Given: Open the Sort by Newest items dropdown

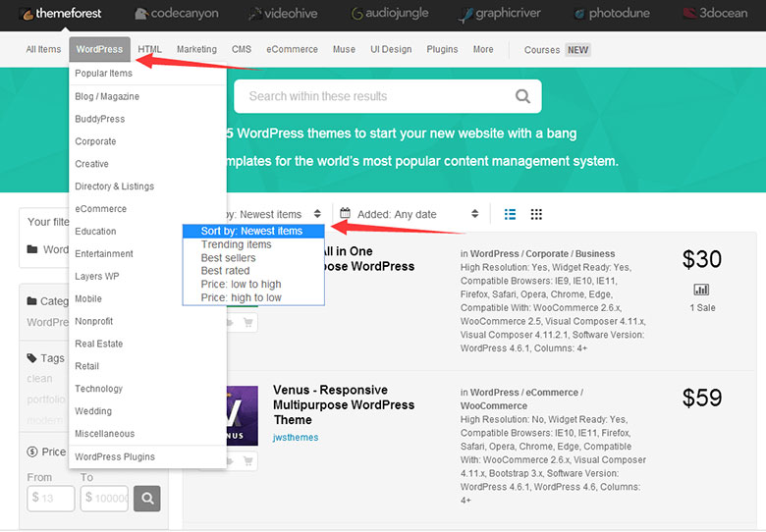Looking at the screenshot, I should (275, 214).
